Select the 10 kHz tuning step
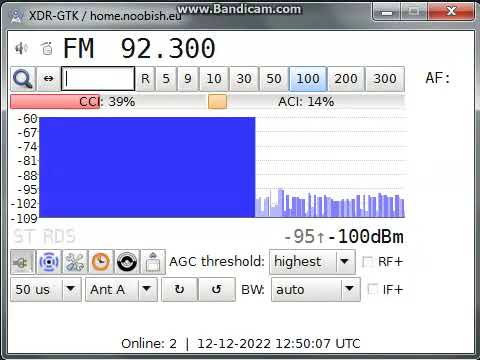This screenshot has width=480, height=360. pyautogui.click(x=214, y=79)
